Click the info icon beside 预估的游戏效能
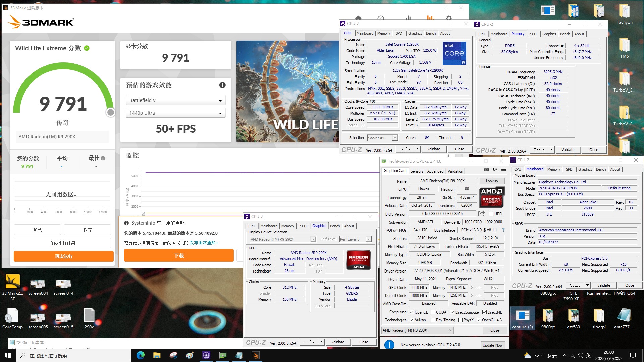644x362 pixels. point(222,85)
